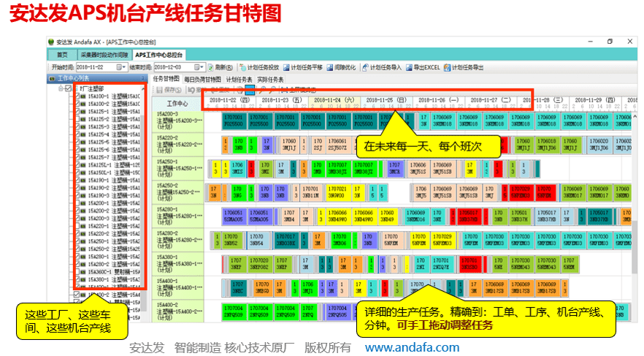
Task: Collapse the 厂注塑部 tree node
Action: [61, 88]
